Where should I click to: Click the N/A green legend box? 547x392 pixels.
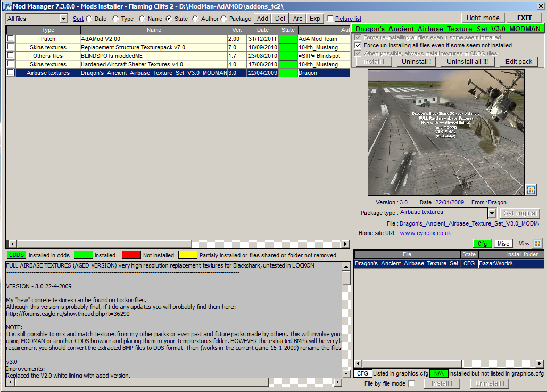(x=438, y=373)
